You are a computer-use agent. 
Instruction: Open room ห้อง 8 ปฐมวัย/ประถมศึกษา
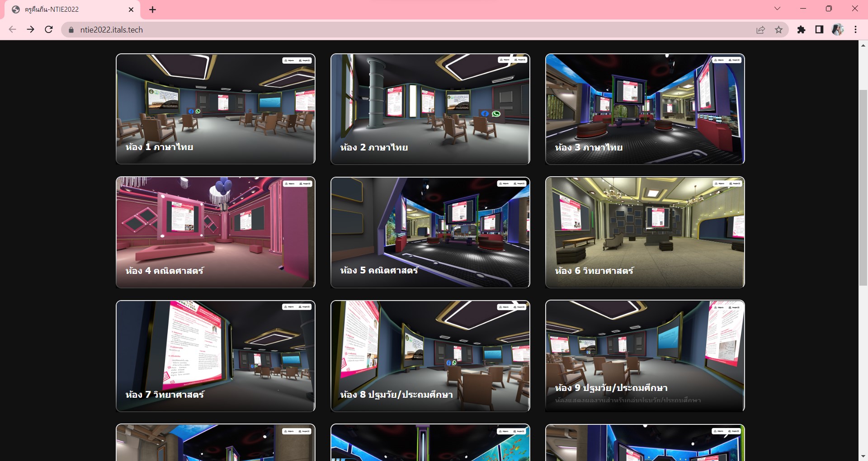pyautogui.click(x=430, y=356)
